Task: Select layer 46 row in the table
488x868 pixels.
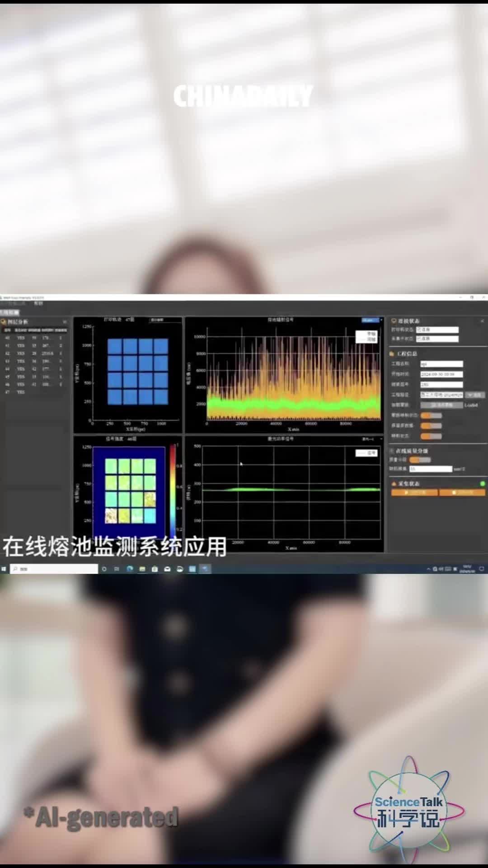Action: click(x=34, y=384)
